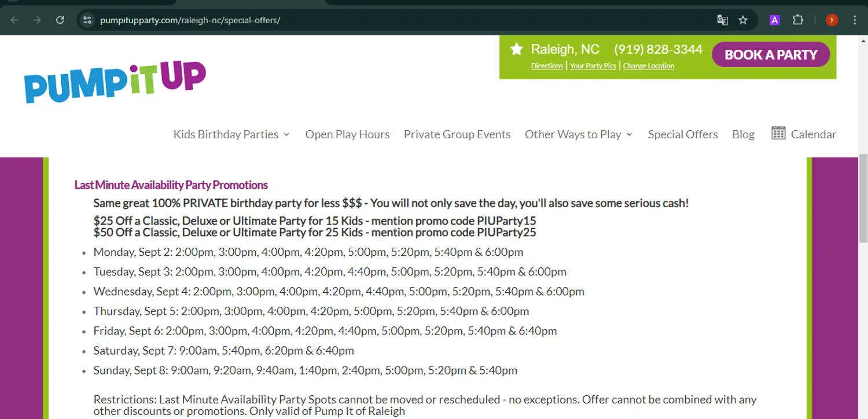Open the translate page icon
This screenshot has width=868, height=419.
(x=722, y=20)
